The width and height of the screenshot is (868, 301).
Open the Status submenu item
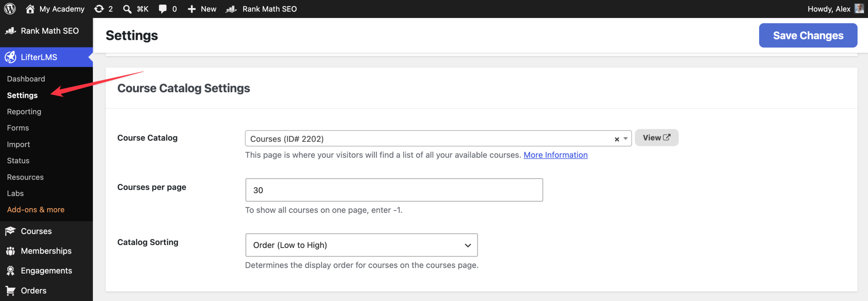coord(18,160)
